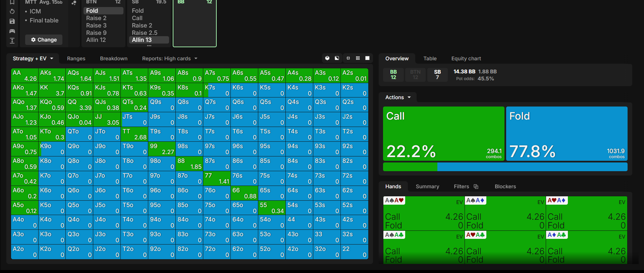644x273 pixels.
Task: Open the Equity chart tab
Action: 466,59
